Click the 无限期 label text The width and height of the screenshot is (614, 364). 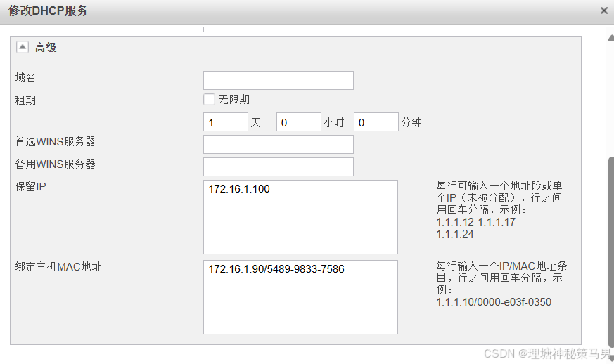234,99
